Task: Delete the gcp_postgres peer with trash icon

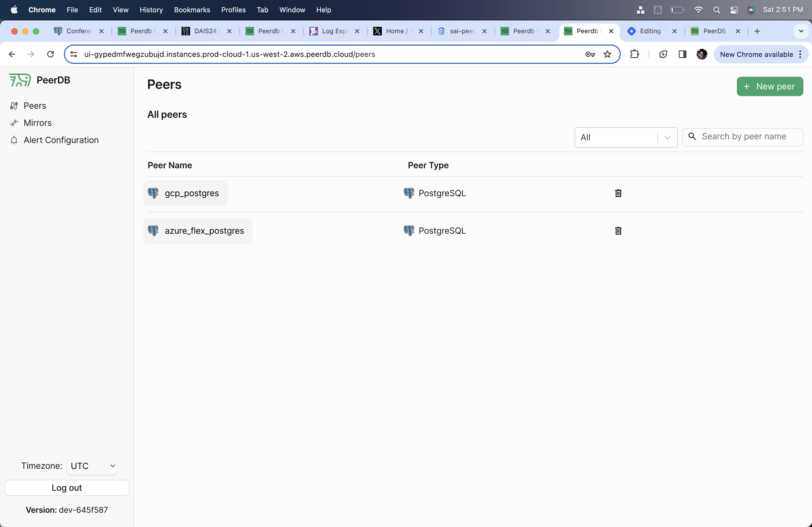Action: click(618, 193)
